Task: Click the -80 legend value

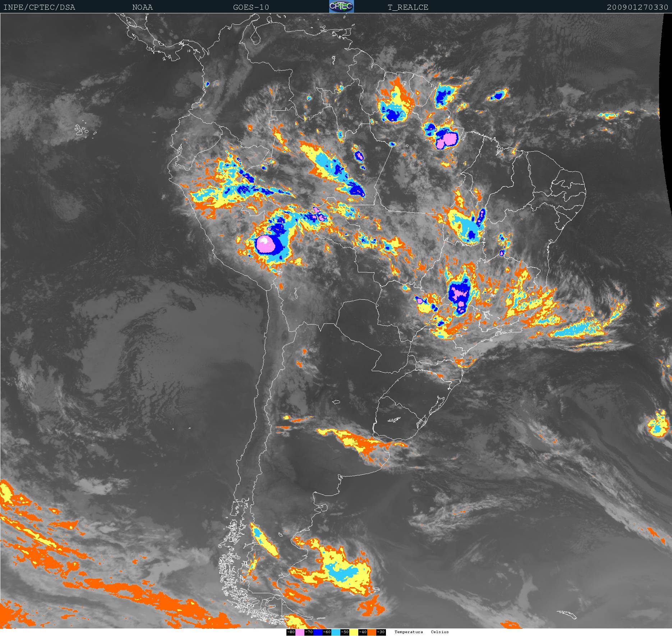Action: [291, 632]
